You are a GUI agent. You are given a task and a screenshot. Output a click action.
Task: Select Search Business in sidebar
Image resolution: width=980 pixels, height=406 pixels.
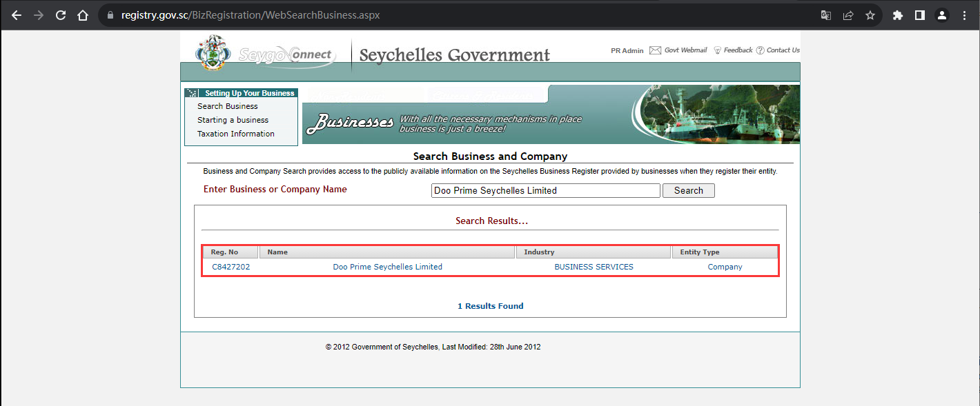(227, 106)
